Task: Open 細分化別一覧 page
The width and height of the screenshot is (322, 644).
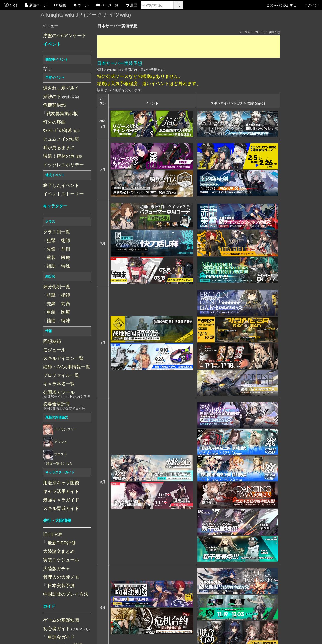Action: pyautogui.click(x=57, y=287)
